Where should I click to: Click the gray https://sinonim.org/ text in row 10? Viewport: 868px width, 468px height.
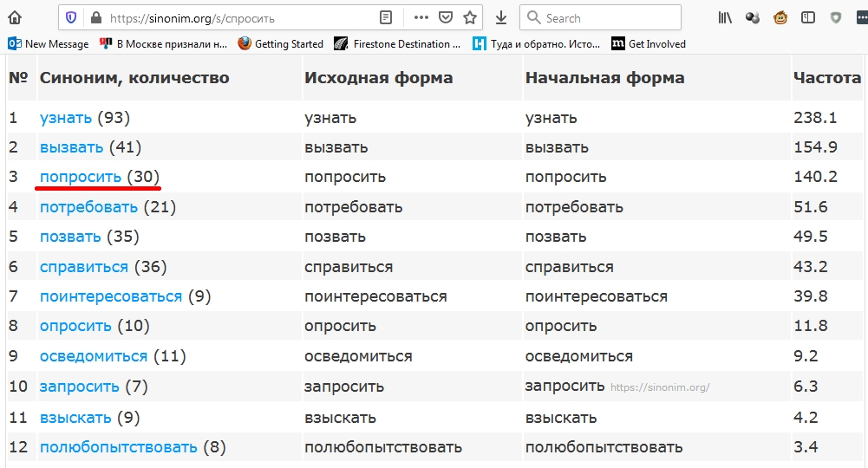click(x=660, y=387)
